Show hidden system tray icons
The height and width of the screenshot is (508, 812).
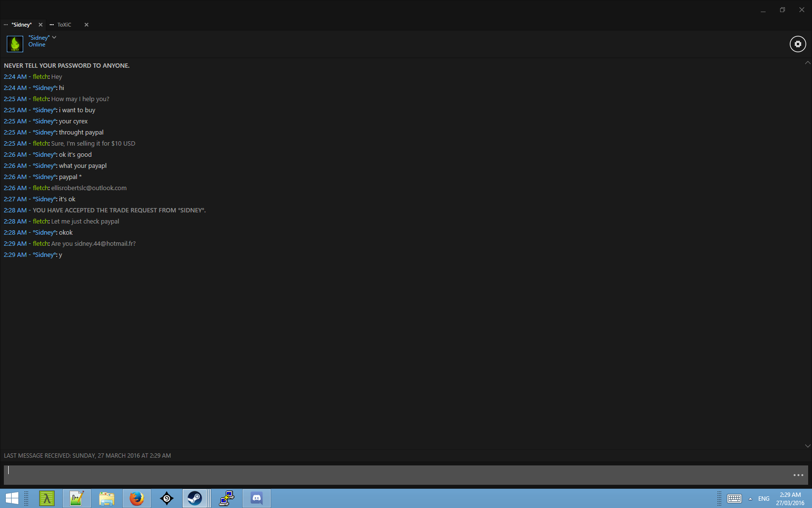tap(750, 499)
